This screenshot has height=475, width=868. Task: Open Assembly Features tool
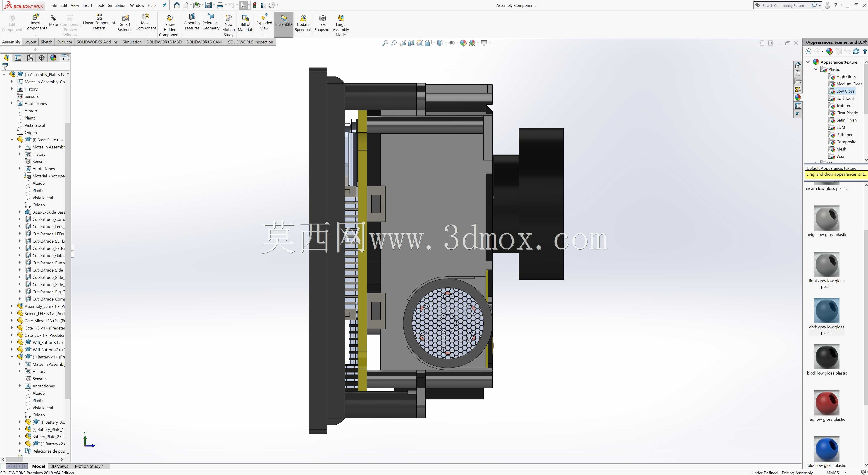[x=192, y=22]
